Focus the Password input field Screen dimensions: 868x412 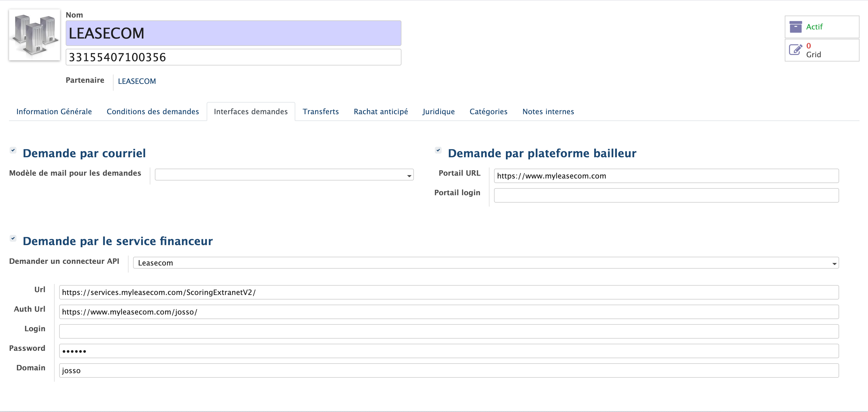pyautogui.click(x=448, y=351)
